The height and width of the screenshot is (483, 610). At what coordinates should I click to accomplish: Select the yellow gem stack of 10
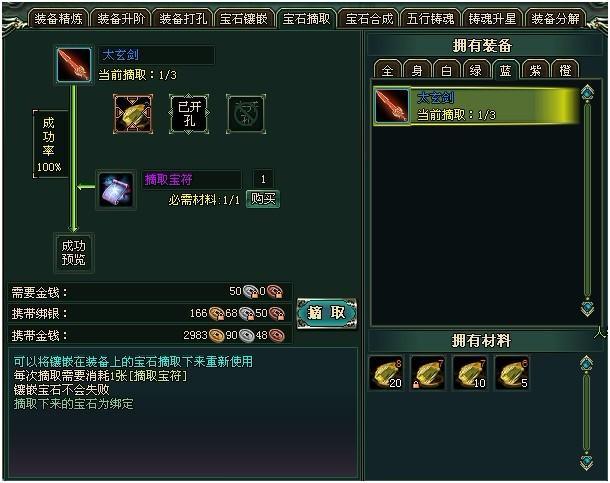(x=470, y=373)
